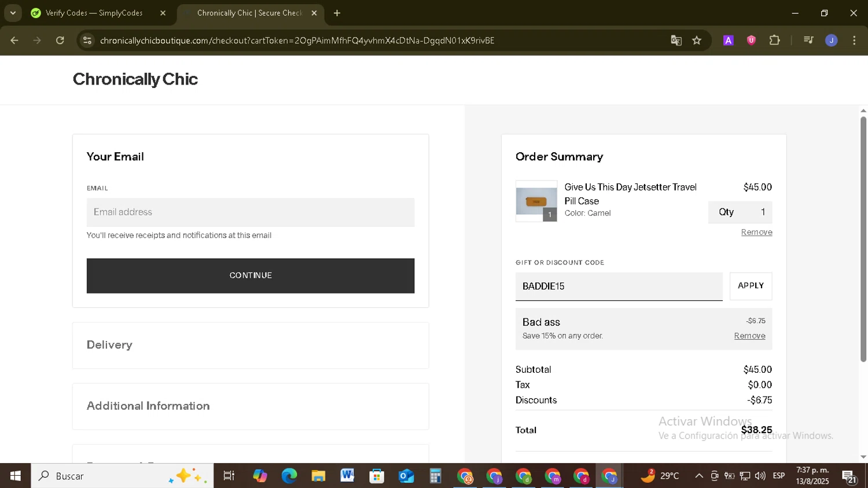Screen dimensions: 868x488
Task: Click the Chronically Chic logo
Action: click(135, 79)
